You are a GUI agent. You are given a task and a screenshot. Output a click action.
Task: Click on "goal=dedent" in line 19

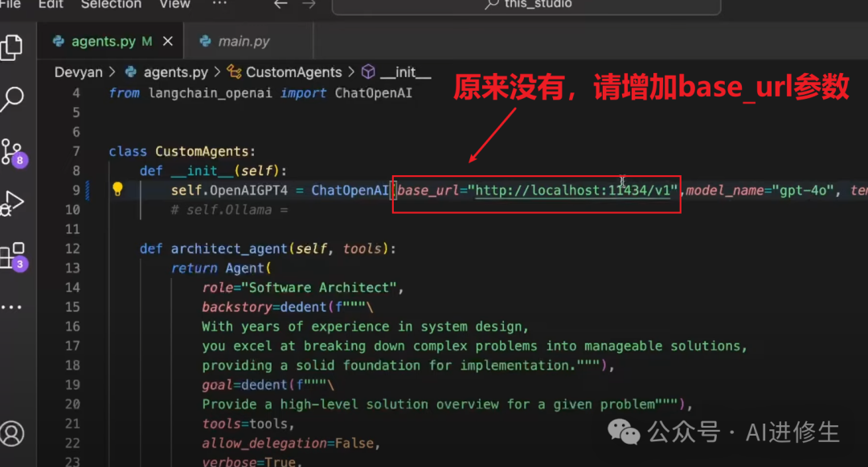pyautogui.click(x=244, y=384)
